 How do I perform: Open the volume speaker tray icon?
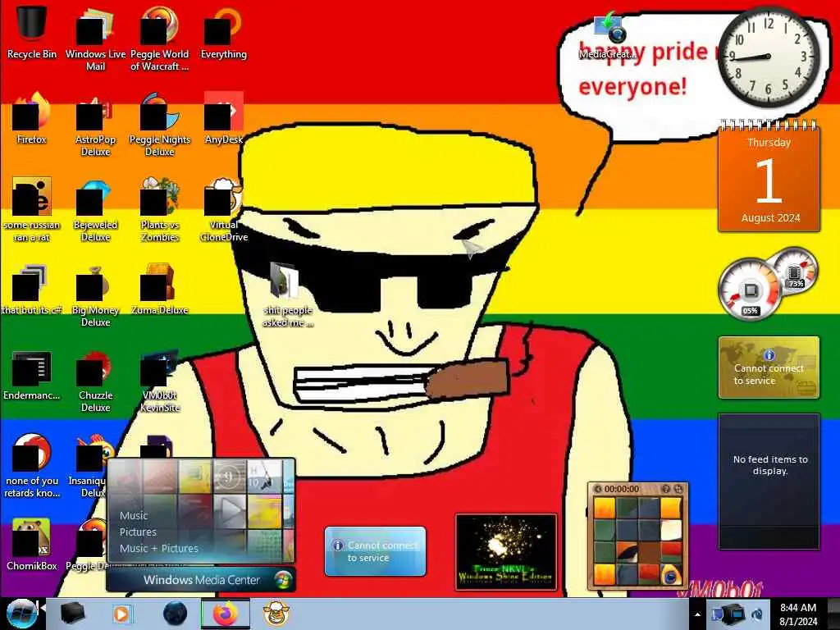(758, 614)
